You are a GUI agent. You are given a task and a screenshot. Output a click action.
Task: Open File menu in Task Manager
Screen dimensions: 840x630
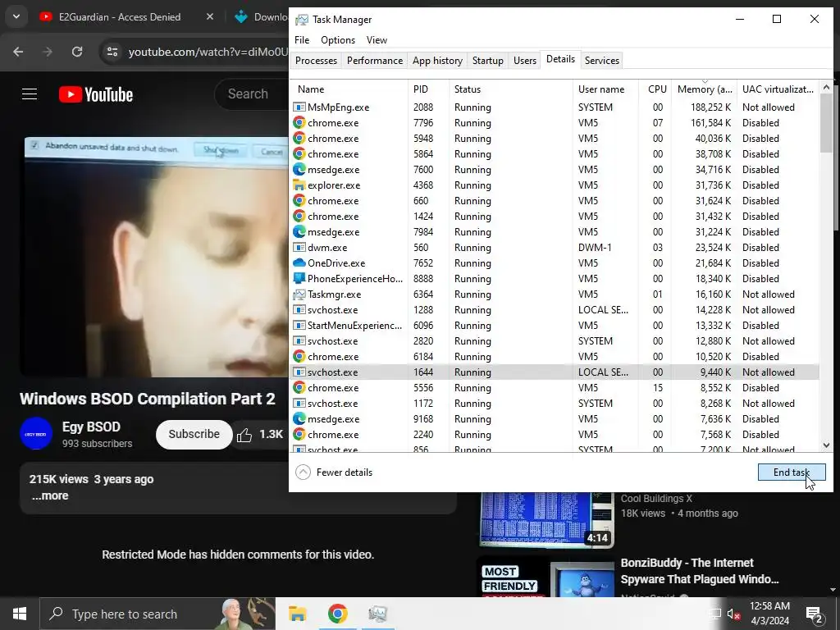(x=302, y=40)
